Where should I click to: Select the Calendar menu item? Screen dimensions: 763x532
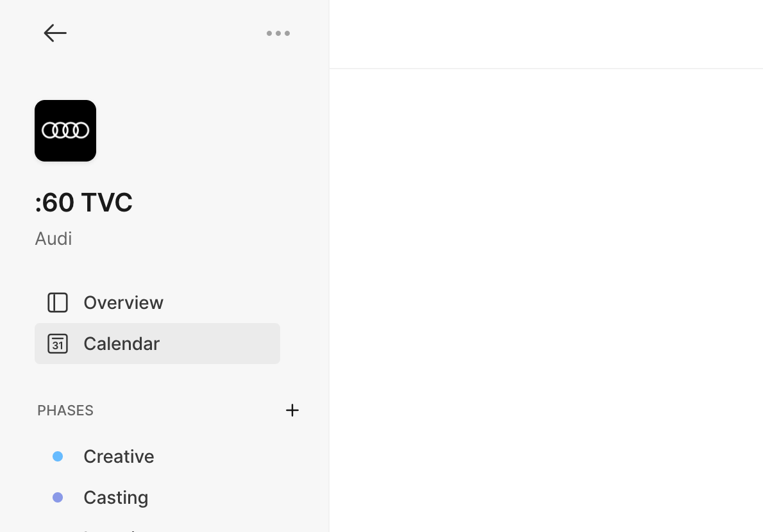tap(121, 344)
